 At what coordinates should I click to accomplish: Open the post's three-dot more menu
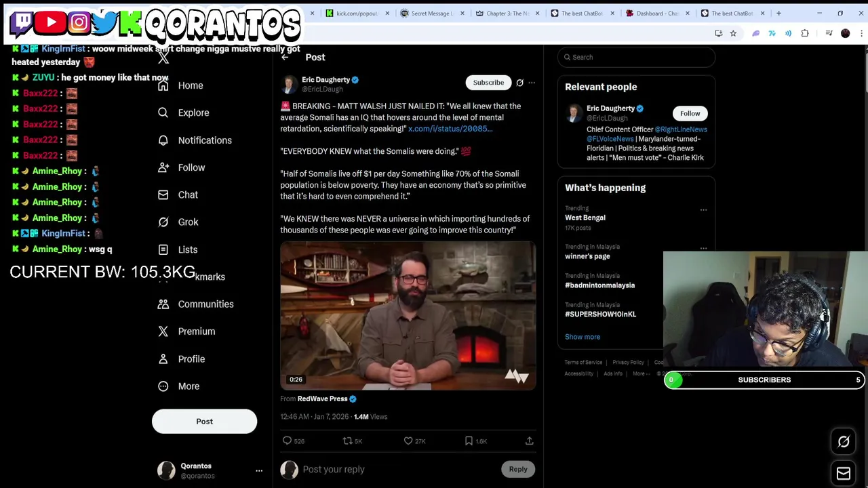click(x=532, y=83)
